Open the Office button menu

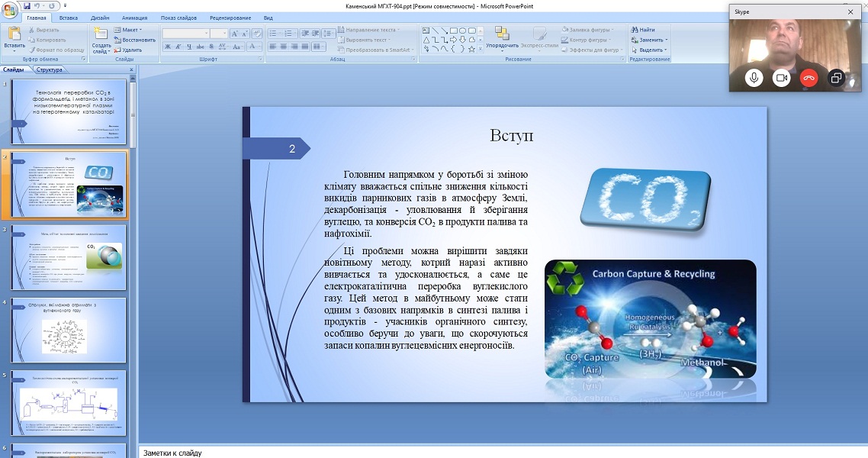tap(9, 10)
